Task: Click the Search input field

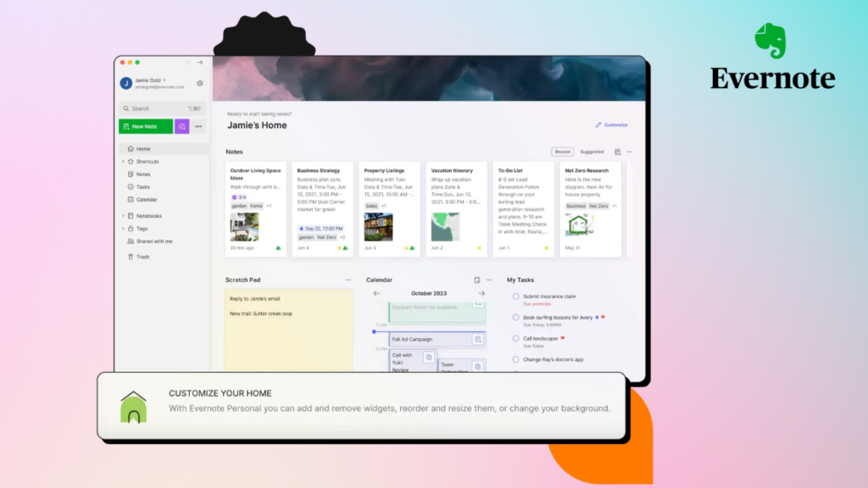Action: coord(162,109)
